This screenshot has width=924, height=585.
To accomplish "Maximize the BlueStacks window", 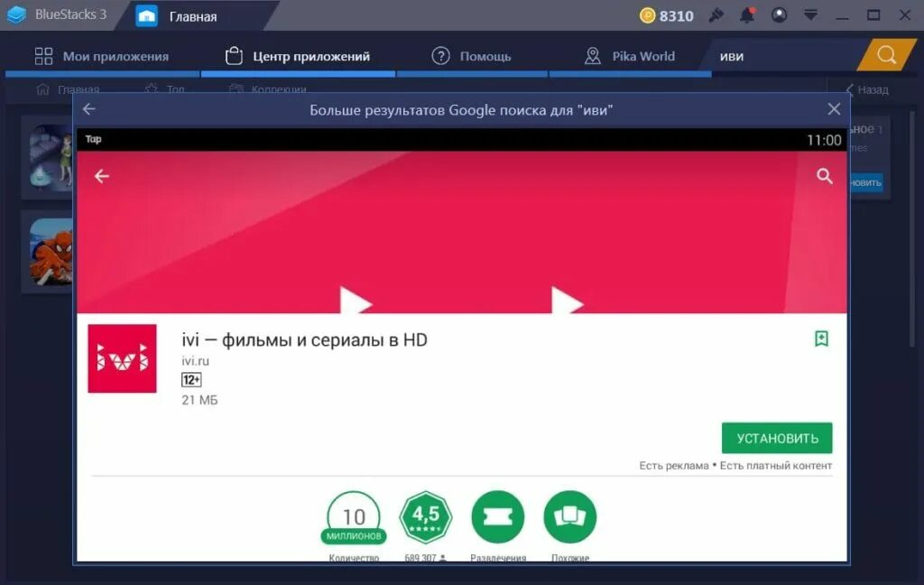I will [873, 15].
